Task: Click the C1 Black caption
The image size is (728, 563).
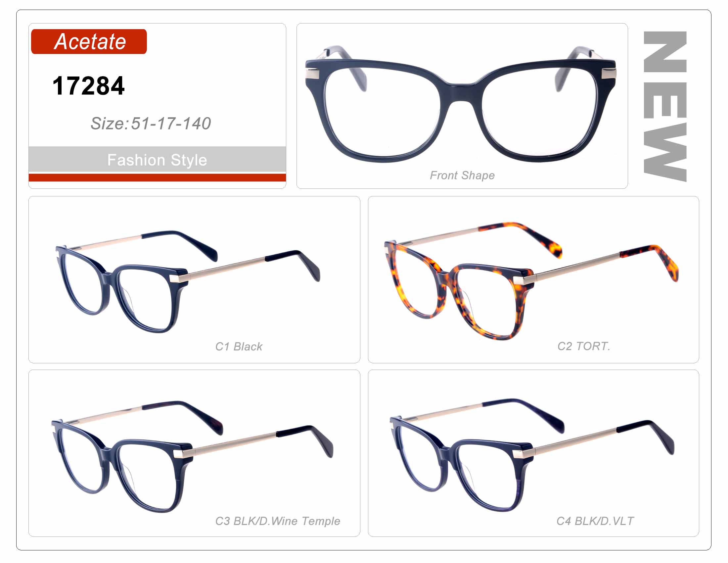Action: pos(239,346)
